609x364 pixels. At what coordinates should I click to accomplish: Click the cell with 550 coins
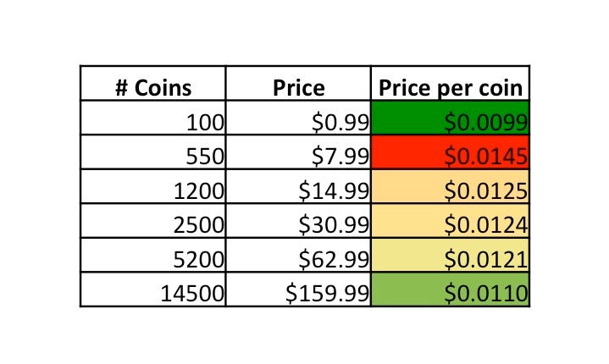pos(152,152)
